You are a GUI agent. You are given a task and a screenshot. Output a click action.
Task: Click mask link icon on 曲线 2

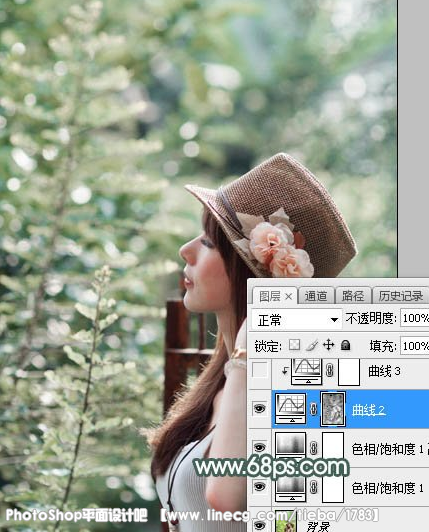[x=314, y=409]
